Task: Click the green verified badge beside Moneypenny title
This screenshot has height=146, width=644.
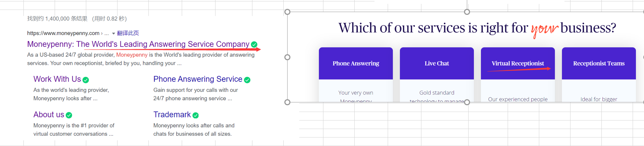Action: click(254, 44)
